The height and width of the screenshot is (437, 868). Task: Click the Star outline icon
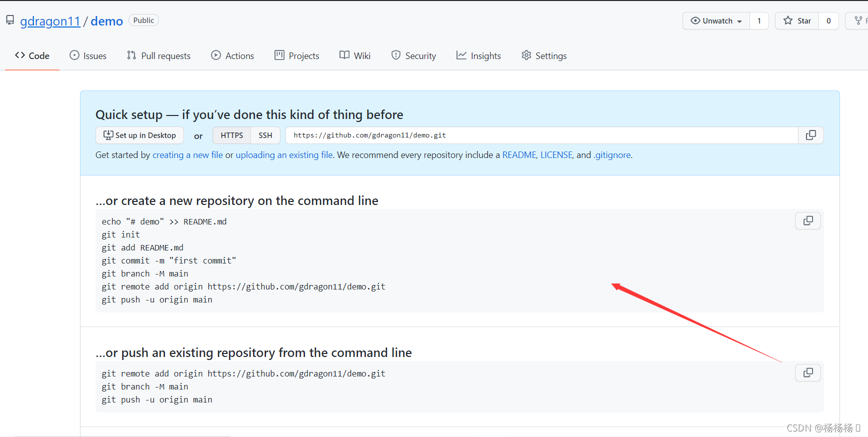pyautogui.click(x=788, y=20)
